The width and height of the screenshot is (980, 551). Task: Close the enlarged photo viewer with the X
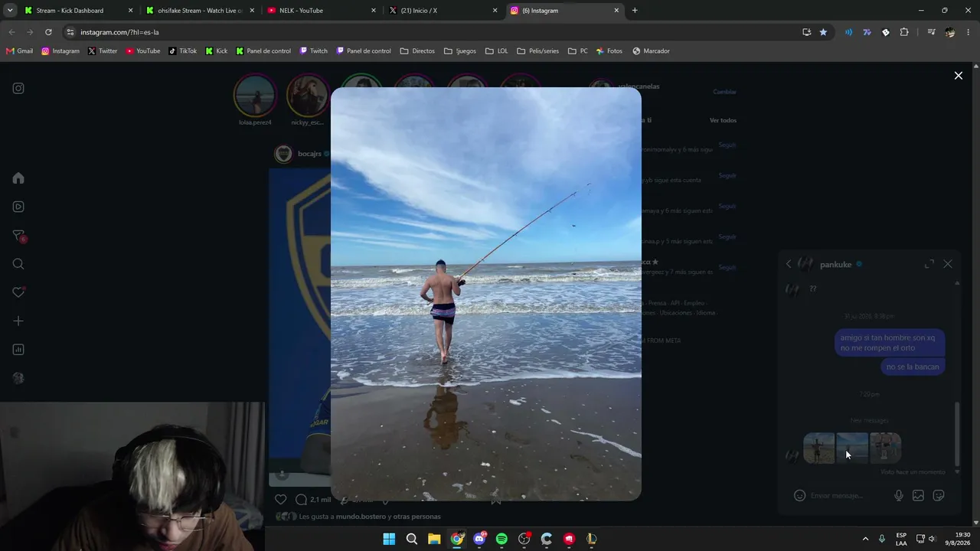pos(958,76)
